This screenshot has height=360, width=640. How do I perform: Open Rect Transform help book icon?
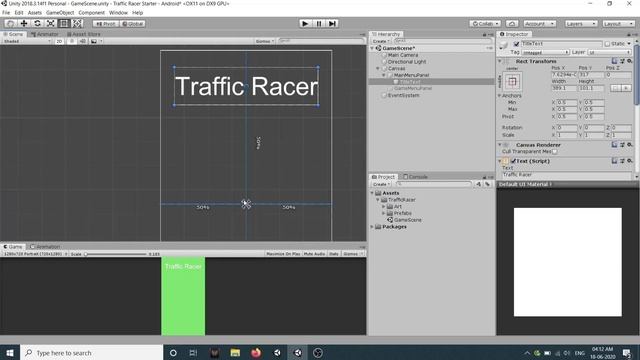(x=614, y=61)
